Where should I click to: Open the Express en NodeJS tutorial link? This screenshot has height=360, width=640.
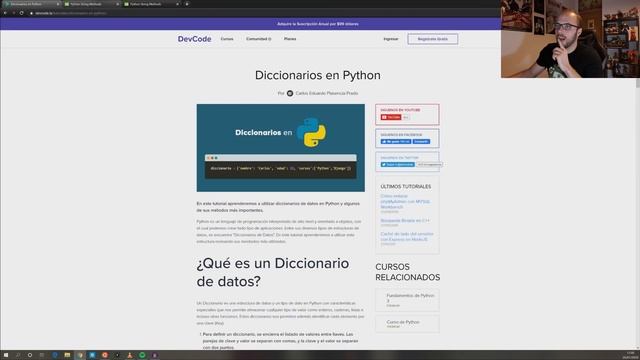tap(407, 236)
